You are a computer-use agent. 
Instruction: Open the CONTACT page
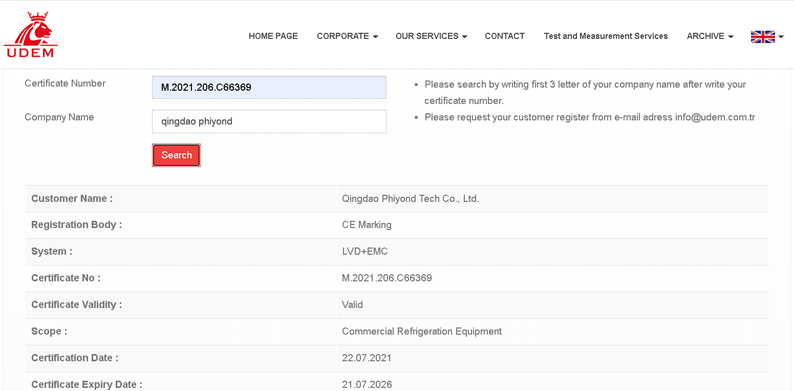pyautogui.click(x=504, y=36)
